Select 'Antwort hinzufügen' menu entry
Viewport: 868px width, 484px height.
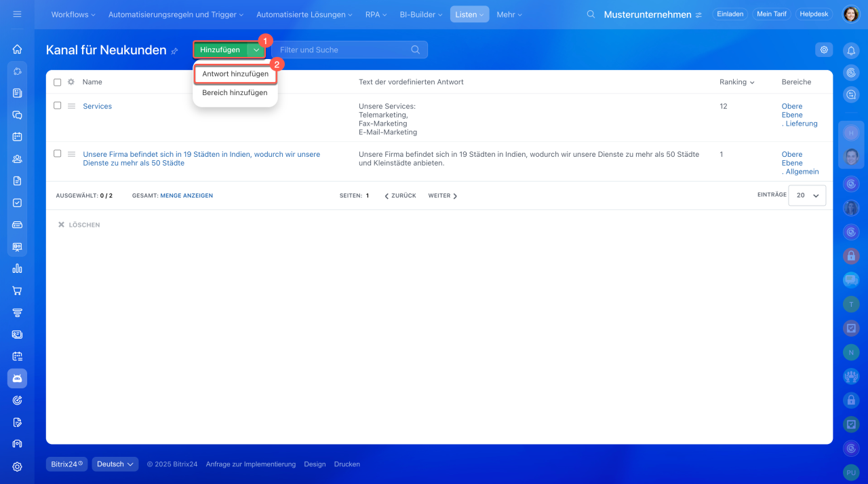(235, 74)
